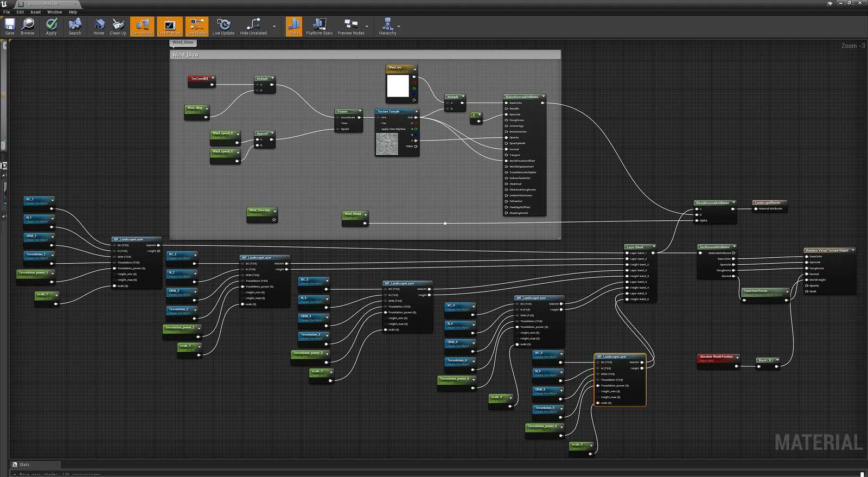Expand the Append node arrow
Screen dimensions: 868x477
point(273,133)
